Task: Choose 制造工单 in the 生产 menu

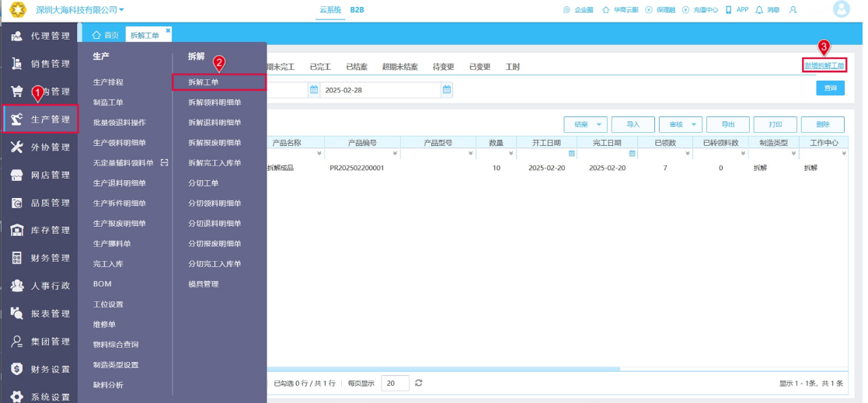Action: tap(109, 102)
